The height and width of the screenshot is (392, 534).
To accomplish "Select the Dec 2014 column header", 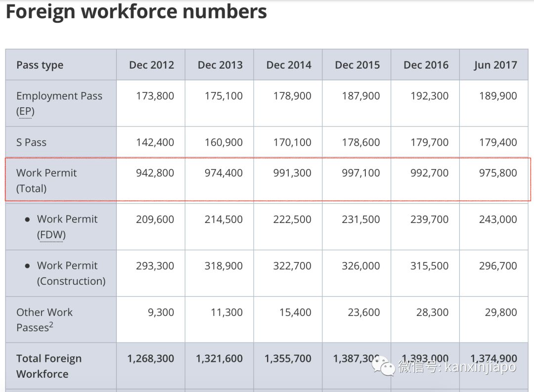I will [289, 65].
